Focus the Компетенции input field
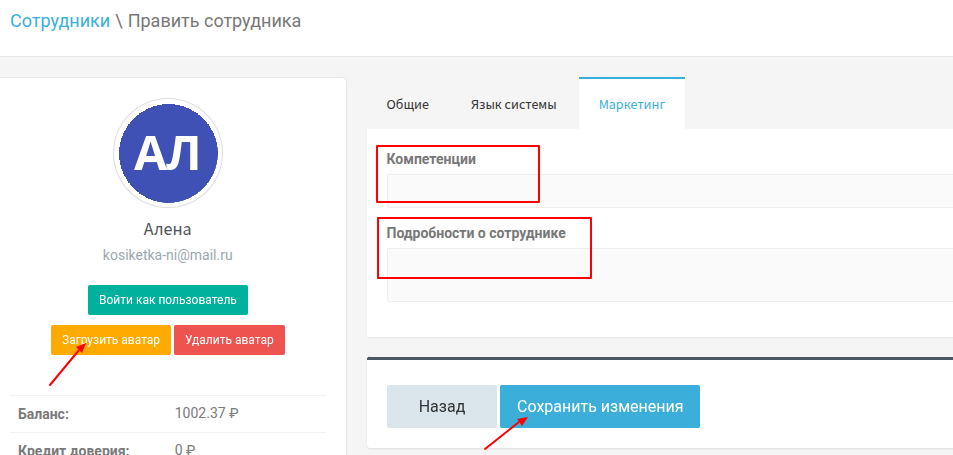The height and width of the screenshot is (455, 953). coord(668,191)
